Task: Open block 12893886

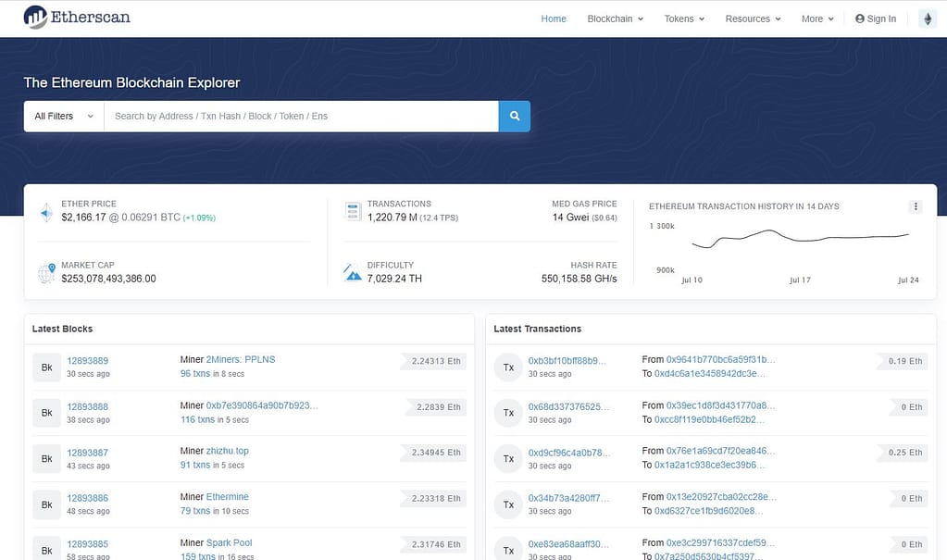Action: (x=88, y=498)
